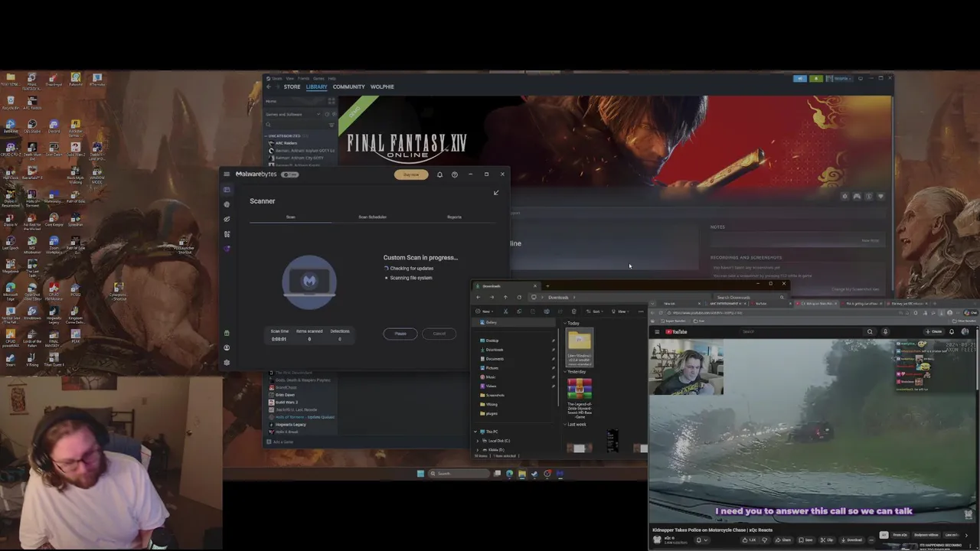The image size is (980, 551).
Task: Open the View dropdown in File Explorer
Action: (x=619, y=311)
